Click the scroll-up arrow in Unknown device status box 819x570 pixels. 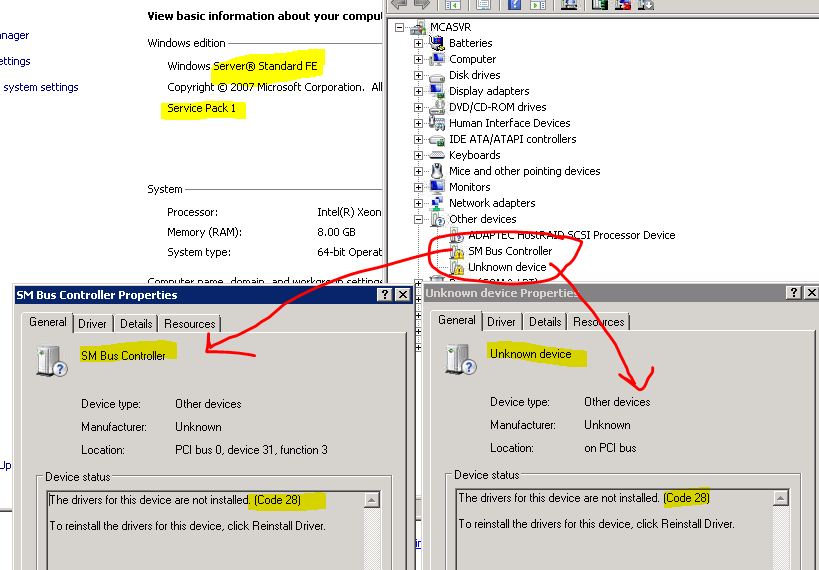(x=780, y=498)
